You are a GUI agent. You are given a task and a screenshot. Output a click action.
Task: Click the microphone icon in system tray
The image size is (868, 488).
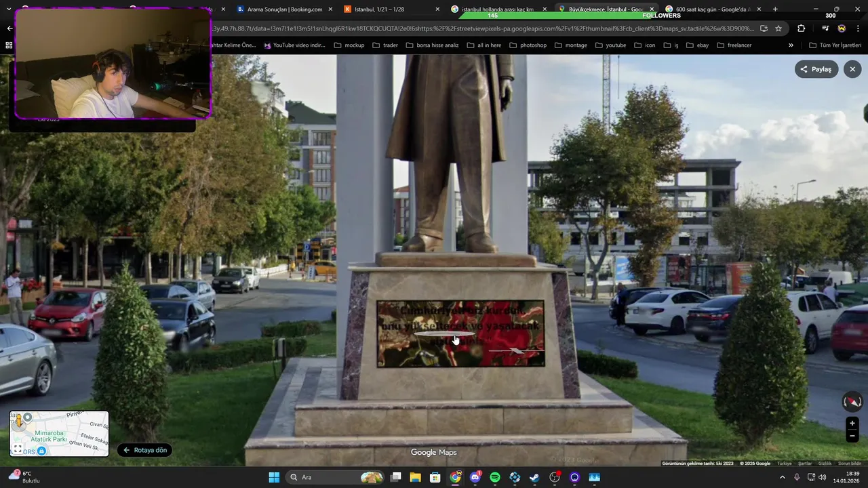(x=797, y=477)
